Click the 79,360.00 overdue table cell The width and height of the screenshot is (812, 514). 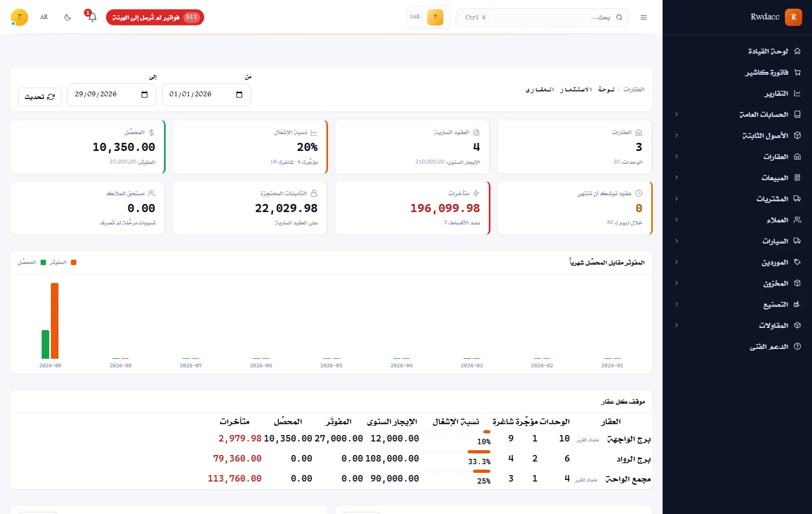(237, 459)
